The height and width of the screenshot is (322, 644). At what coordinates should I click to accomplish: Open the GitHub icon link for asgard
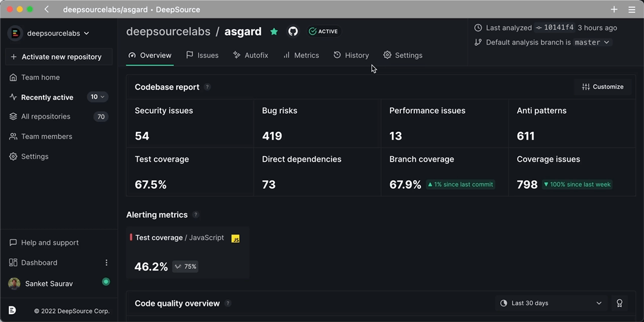click(x=293, y=31)
